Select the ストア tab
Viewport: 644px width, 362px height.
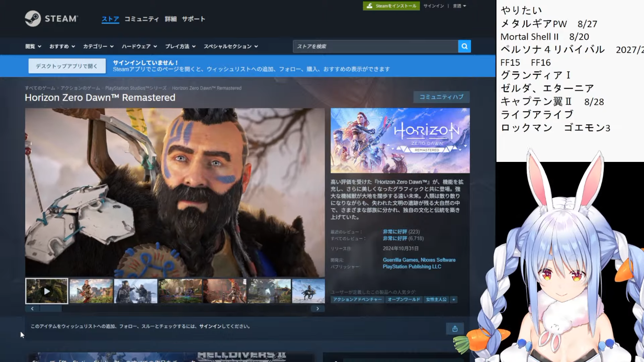coord(110,19)
